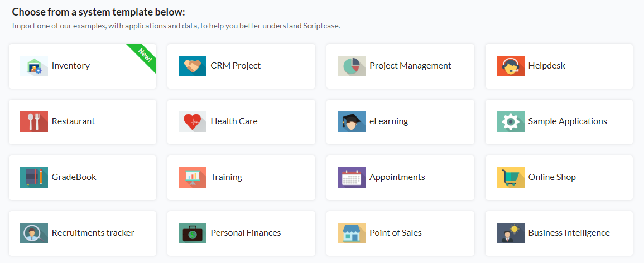The height and width of the screenshot is (263, 644).
Task: Click the Helpdesk headset agent icon
Action: click(510, 66)
